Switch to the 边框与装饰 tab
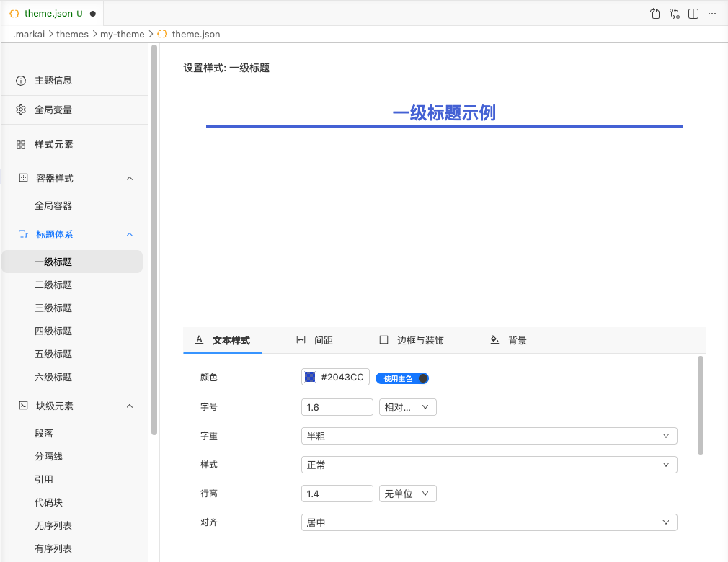Screen dimensions: 728x562 (412, 340)
